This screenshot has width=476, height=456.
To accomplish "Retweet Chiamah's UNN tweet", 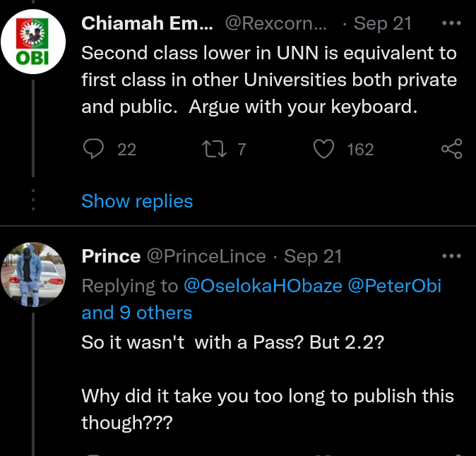I will tap(211, 149).
